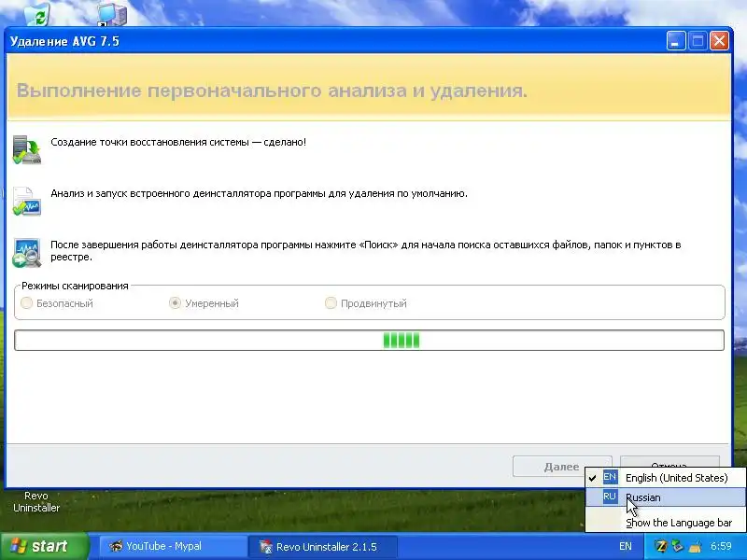Select the Безопасный scanning mode
Viewport: 747px width, 560px height.
coord(57,303)
